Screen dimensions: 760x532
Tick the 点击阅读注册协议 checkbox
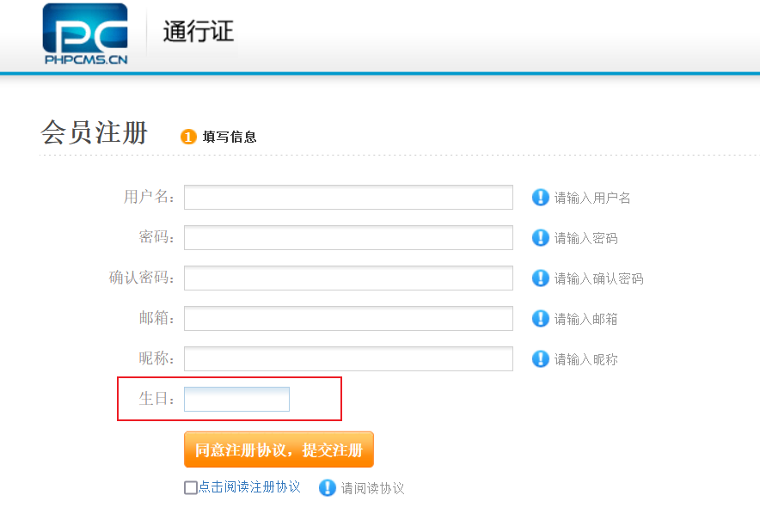coord(191,488)
